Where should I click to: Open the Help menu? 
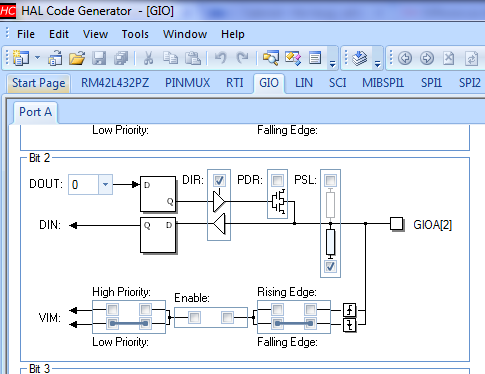(x=233, y=34)
